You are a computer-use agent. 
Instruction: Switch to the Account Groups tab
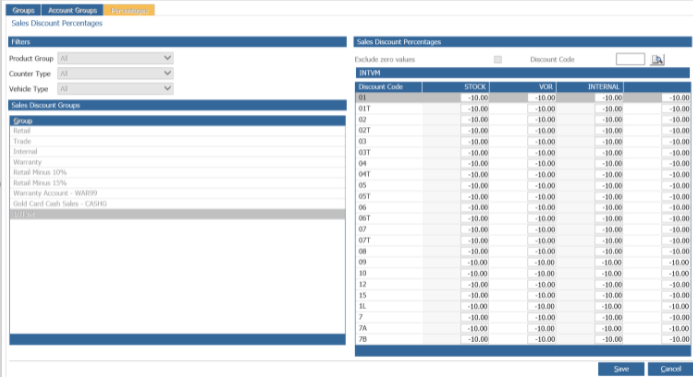click(x=72, y=10)
